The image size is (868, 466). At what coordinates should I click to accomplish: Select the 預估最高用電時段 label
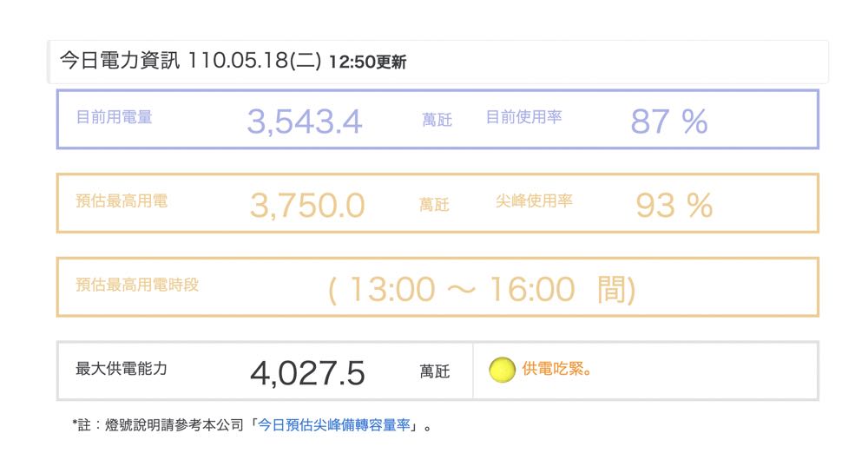click(137, 285)
